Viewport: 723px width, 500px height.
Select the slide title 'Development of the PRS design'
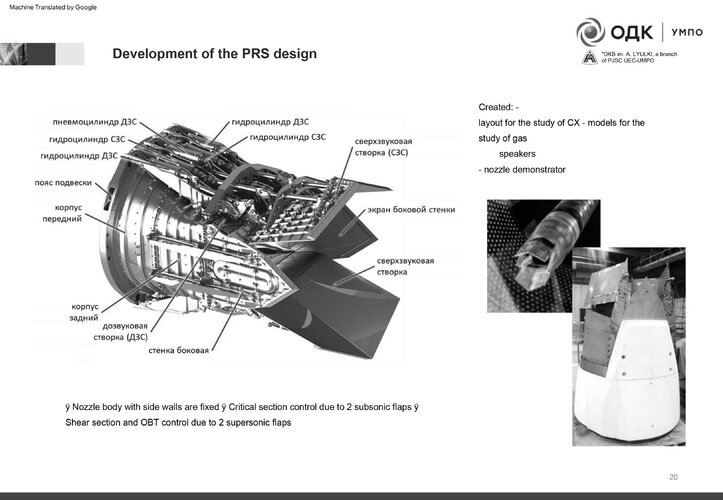pyautogui.click(x=214, y=54)
